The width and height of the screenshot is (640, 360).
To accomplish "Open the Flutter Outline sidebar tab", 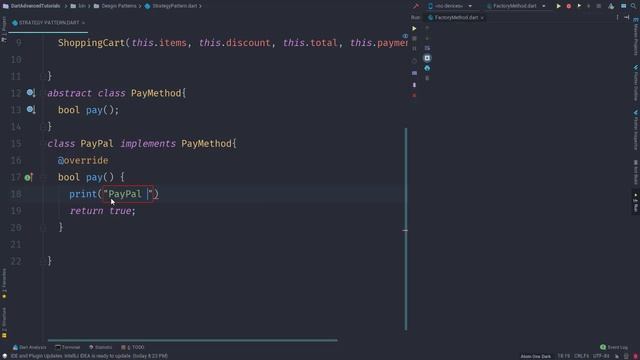I will 636,83.
